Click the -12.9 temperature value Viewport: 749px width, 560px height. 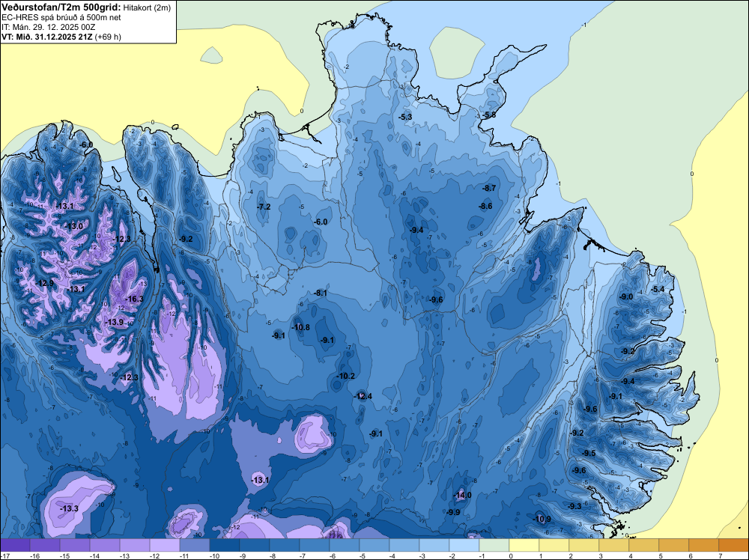[46, 283]
